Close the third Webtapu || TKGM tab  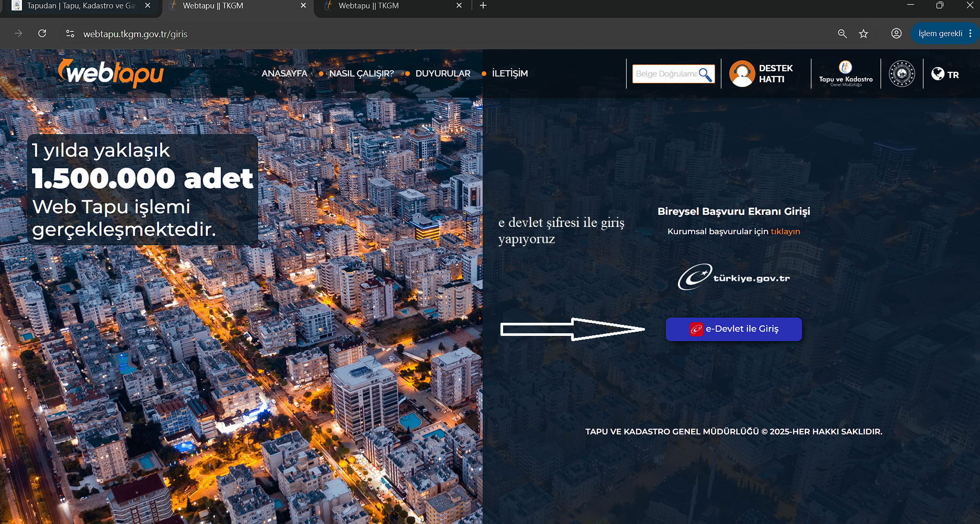pyautogui.click(x=459, y=5)
